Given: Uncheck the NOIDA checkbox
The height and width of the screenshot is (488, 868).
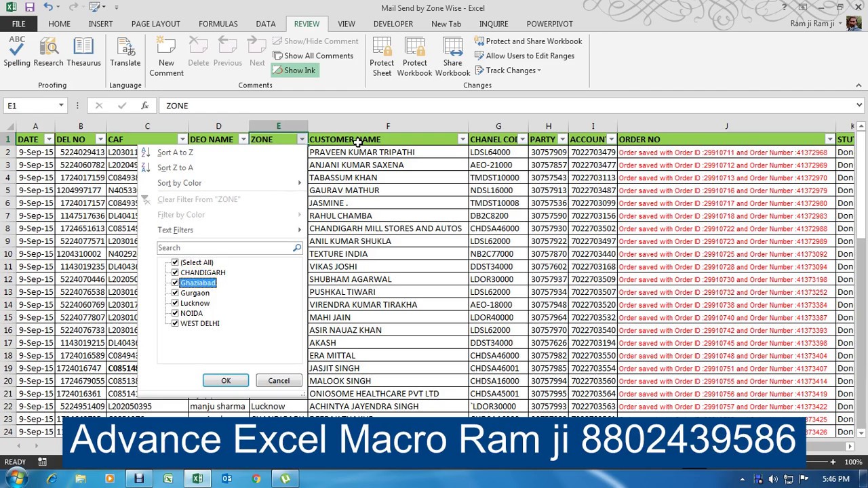Looking at the screenshot, I should (x=175, y=313).
